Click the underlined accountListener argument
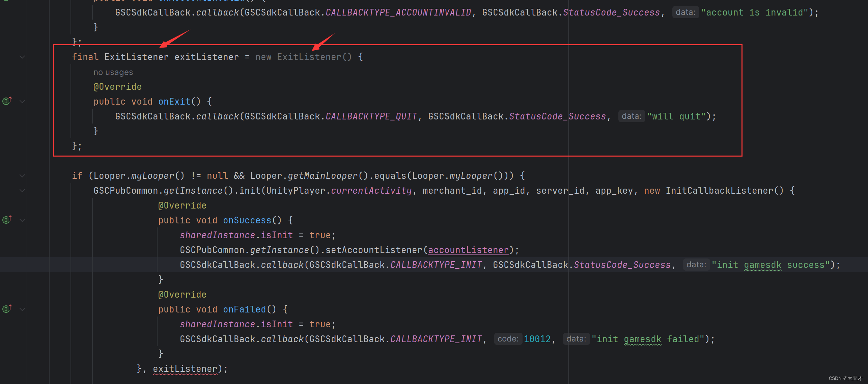Image resolution: width=868 pixels, height=384 pixels. [469, 250]
